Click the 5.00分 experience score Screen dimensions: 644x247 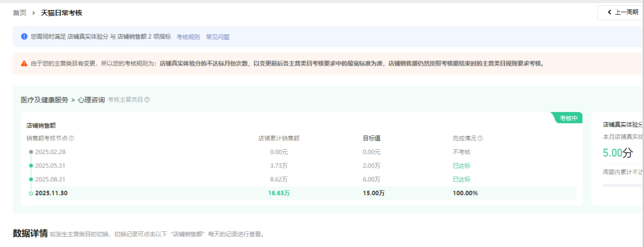click(618, 153)
